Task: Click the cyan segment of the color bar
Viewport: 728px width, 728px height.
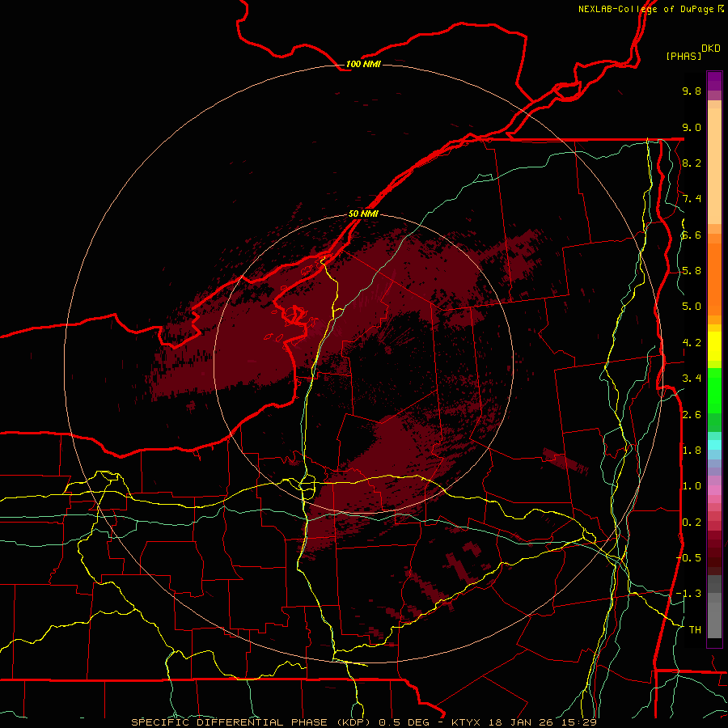Action: pos(714,445)
